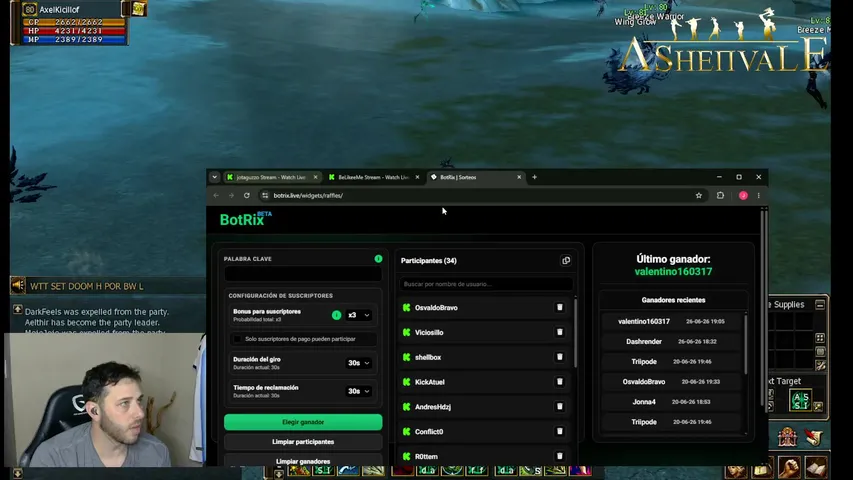Click Limpiar ganadores button
The width and height of the screenshot is (853, 480).
click(303, 461)
